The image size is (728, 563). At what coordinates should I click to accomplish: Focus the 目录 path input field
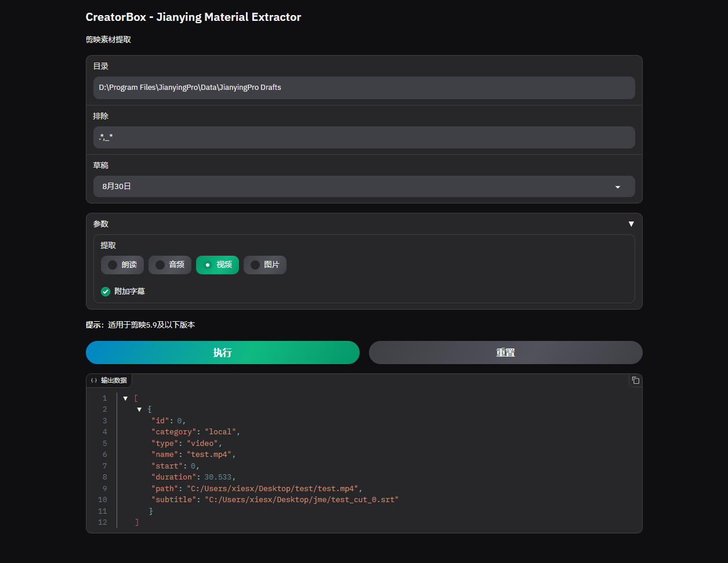(x=364, y=88)
